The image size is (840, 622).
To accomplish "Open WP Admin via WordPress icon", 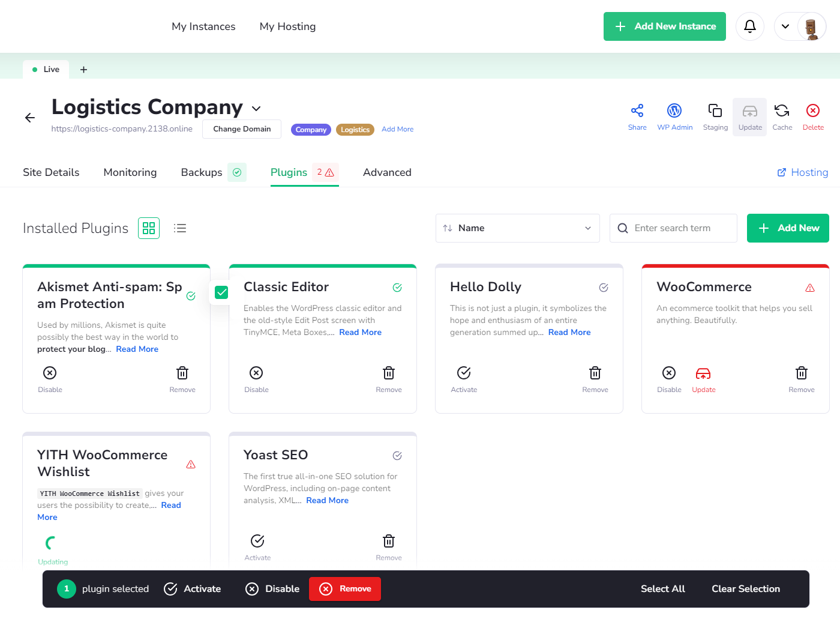I will click(x=674, y=111).
